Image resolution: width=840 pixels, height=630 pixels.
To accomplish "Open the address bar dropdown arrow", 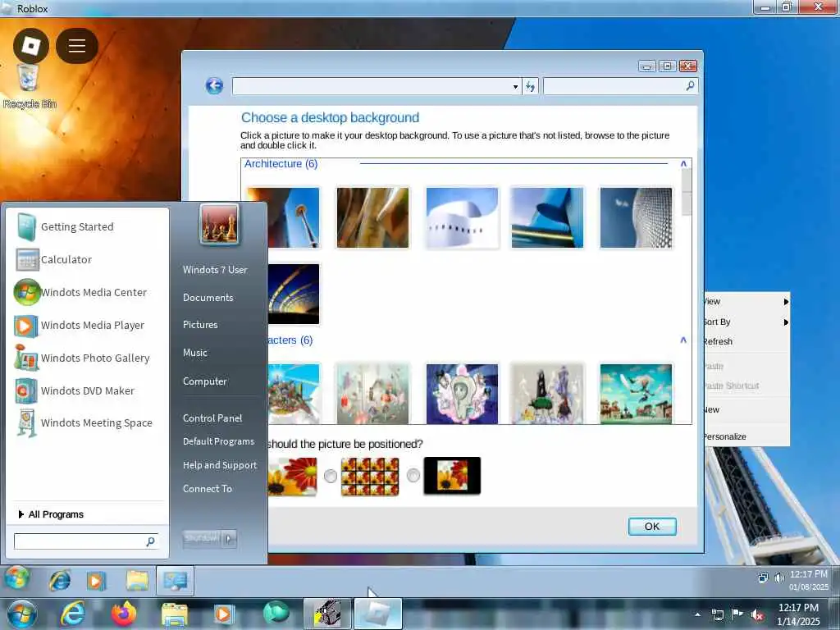I will 515,87.
